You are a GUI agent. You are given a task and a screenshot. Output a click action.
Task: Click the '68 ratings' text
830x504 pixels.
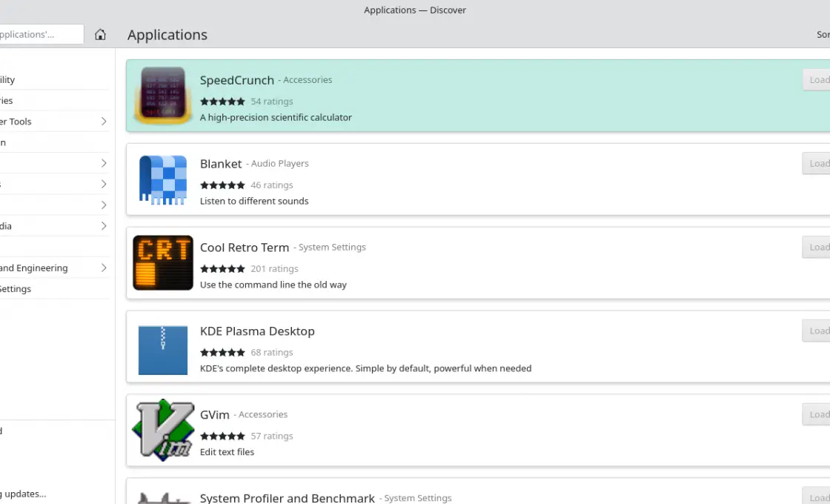[x=271, y=352]
